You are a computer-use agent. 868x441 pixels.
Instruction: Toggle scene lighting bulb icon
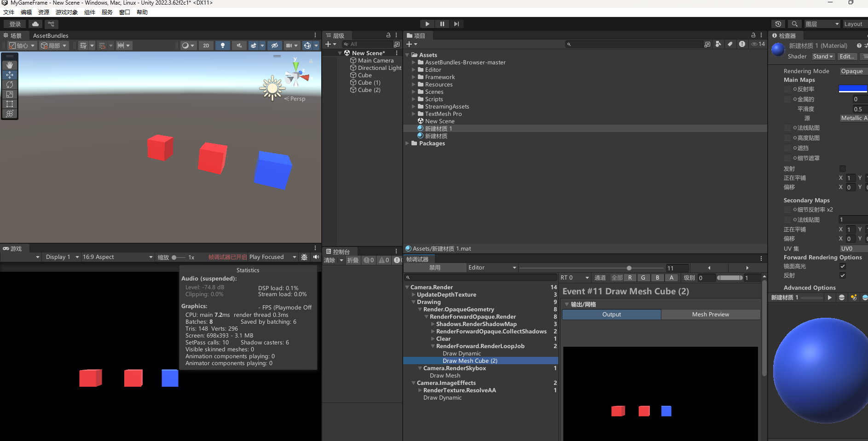point(223,46)
